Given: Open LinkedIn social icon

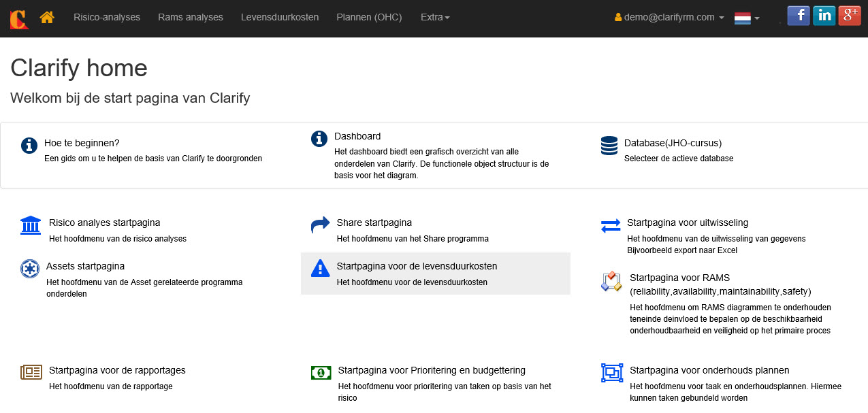Looking at the screenshot, I should pos(824,16).
